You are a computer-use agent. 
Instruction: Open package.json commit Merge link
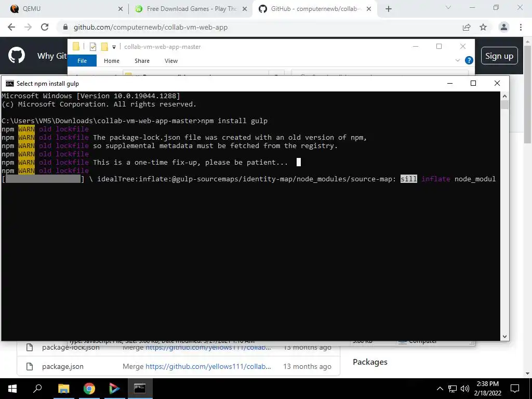(x=208, y=366)
